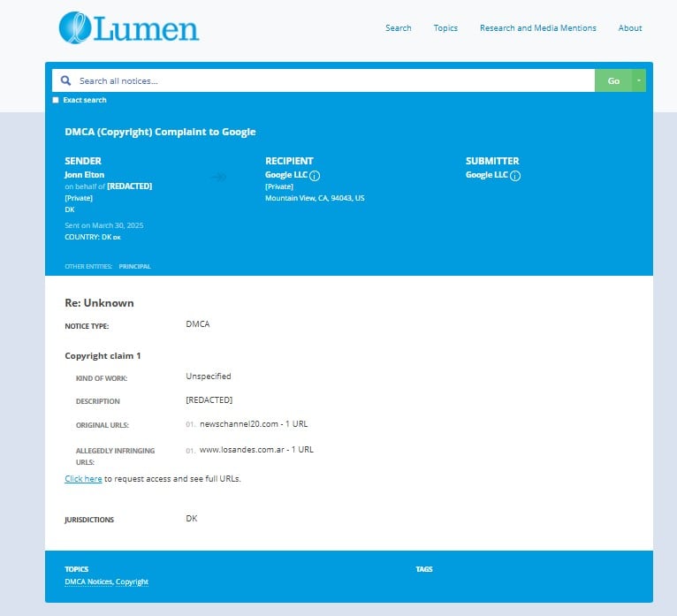
Task: Click the SENDER heading
Action: coord(83,161)
